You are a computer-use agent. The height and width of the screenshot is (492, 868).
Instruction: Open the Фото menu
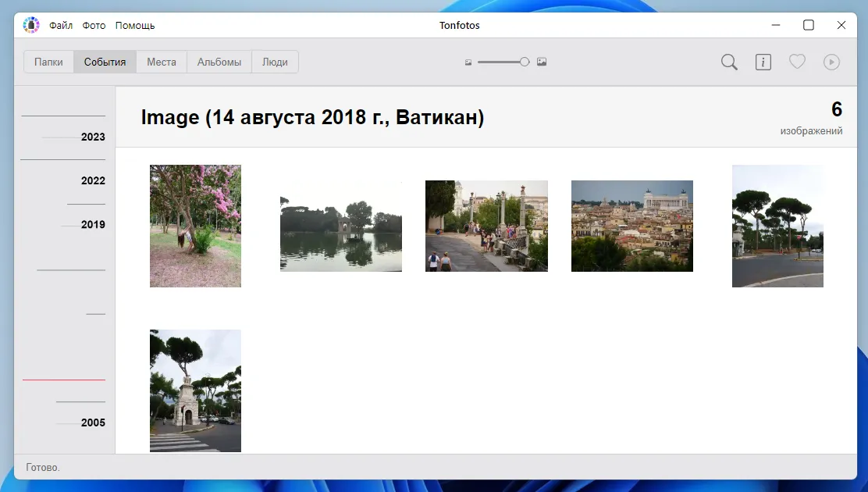click(x=94, y=24)
